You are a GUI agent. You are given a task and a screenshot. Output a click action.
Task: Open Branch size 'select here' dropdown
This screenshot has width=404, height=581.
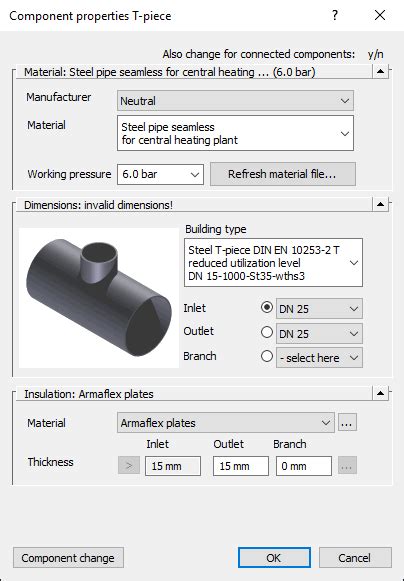319,358
